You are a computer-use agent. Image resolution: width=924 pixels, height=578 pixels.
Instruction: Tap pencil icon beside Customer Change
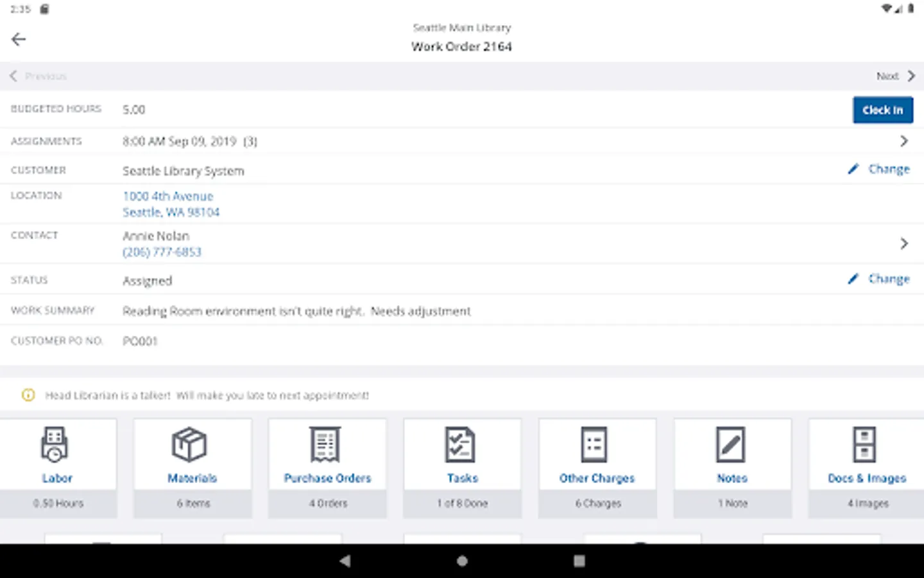853,170
